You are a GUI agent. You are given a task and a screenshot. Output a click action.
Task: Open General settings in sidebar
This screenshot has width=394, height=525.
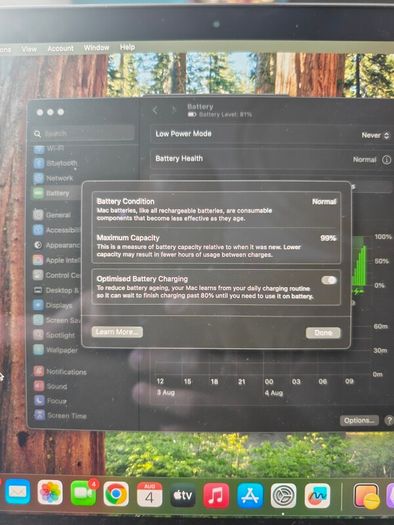click(52, 215)
